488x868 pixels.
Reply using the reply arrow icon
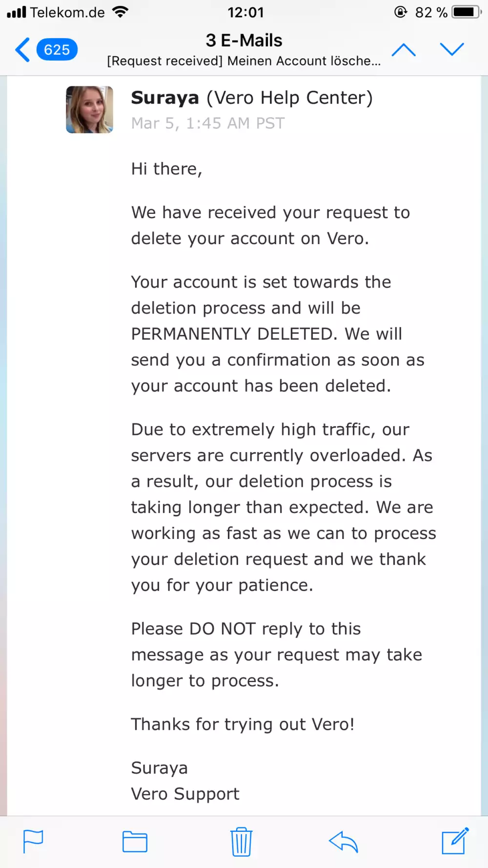[x=344, y=842]
